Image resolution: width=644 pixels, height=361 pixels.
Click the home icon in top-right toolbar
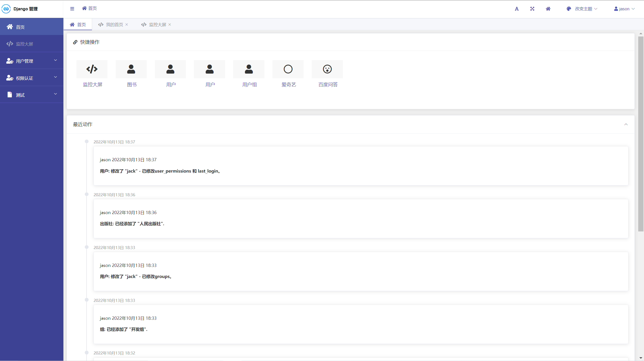548,9
